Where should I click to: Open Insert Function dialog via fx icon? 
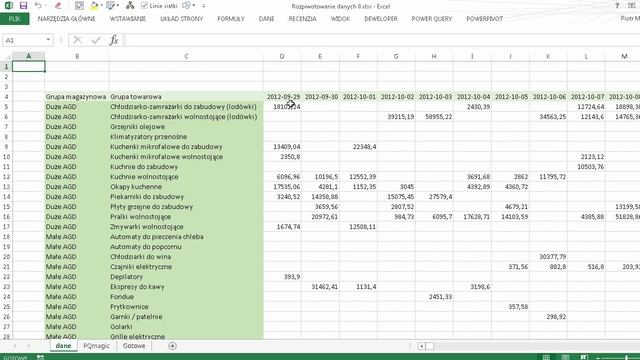click(114, 40)
